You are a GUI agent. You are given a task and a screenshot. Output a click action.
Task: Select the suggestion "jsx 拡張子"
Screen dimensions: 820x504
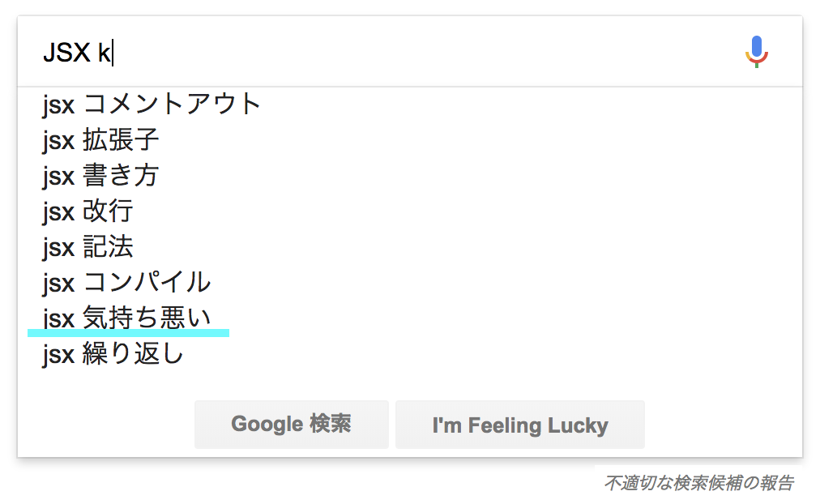tap(102, 139)
